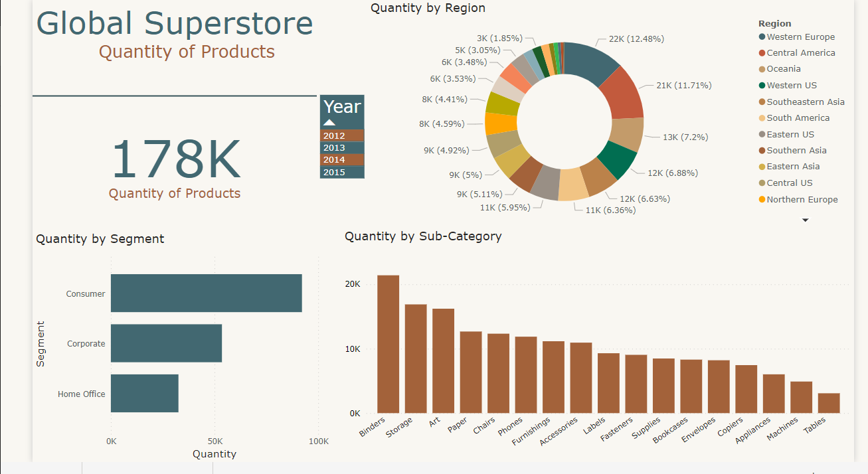Pick Eastern Asia in the Region legend
868x474 pixels.
tap(789, 167)
